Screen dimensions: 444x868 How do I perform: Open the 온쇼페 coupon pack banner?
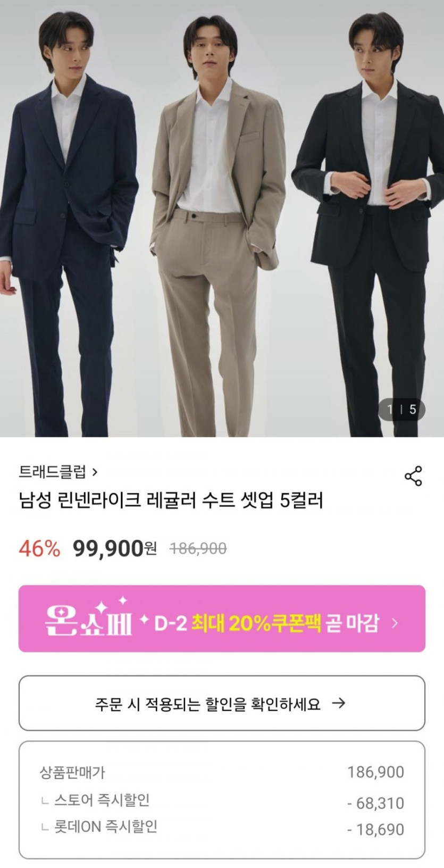pos(222,619)
